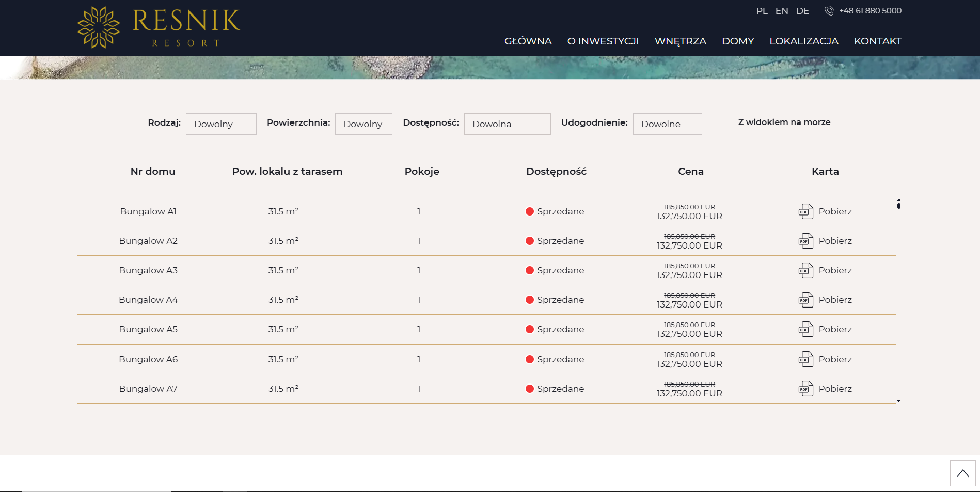The image size is (980, 492).
Task: Click the red status dot for Bungalow A4
Action: (x=530, y=300)
